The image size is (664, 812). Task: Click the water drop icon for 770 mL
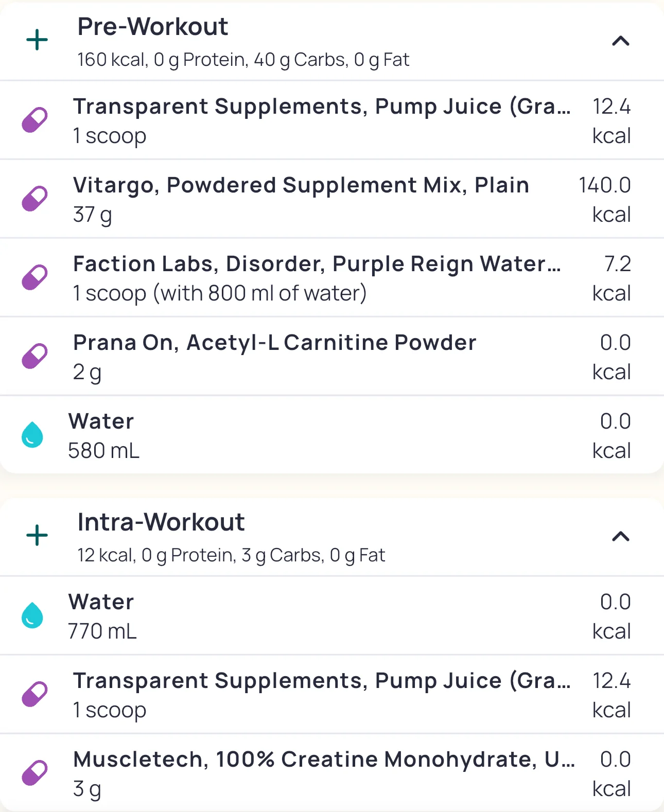point(32,615)
